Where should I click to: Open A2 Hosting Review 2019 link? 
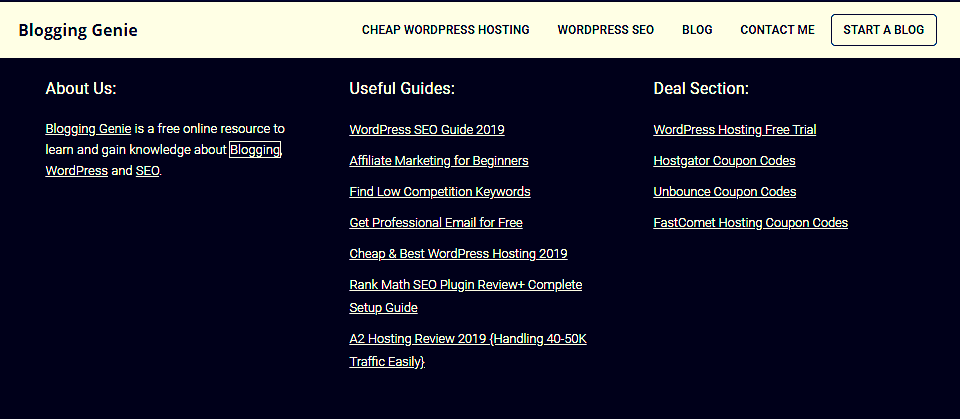(468, 350)
